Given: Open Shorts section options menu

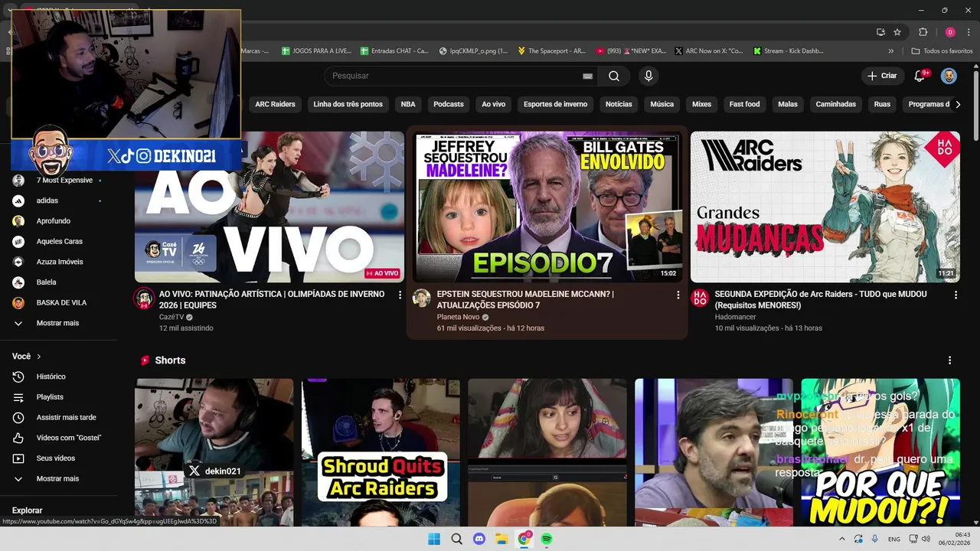Looking at the screenshot, I should click(950, 360).
